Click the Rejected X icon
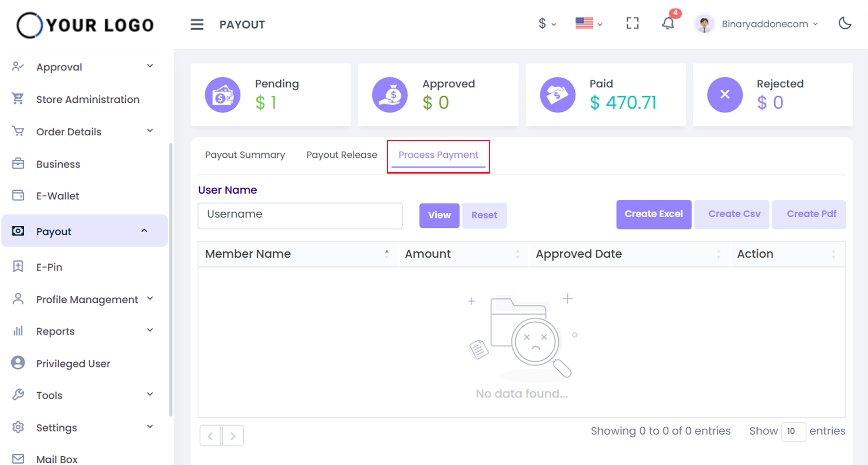Image resolution: width=868 pixels, height=465 pixels. pyautogui.click(x=725, y=95)
